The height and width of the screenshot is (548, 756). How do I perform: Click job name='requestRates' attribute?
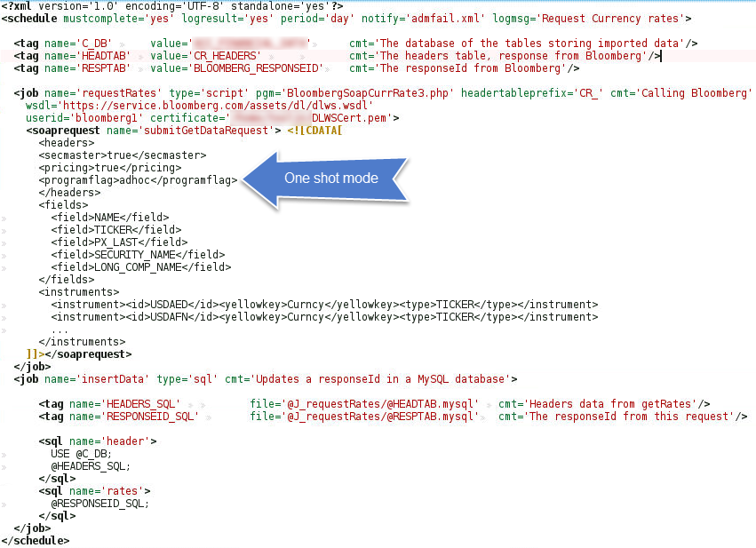pyautogui.click(x=103, y=93)
